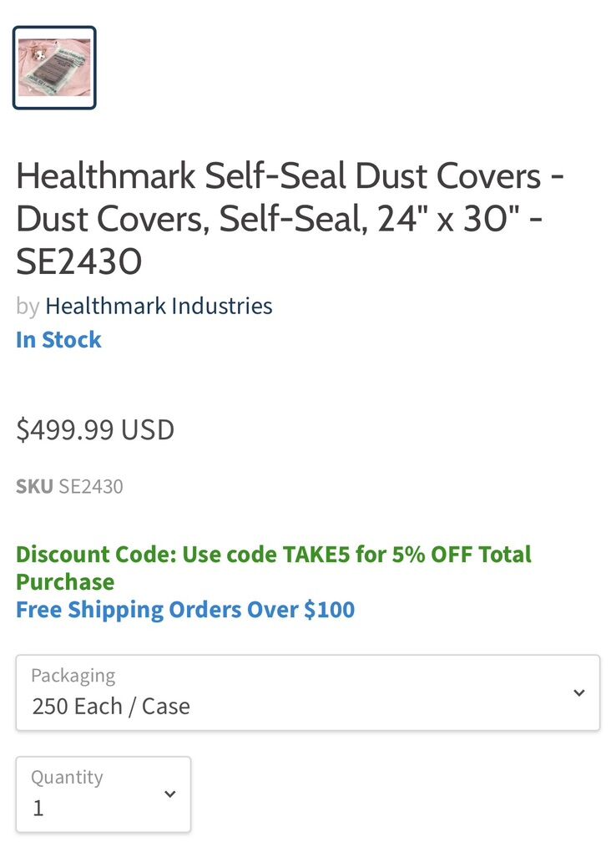Click the quantity value 1
The image size is (616, 852).
coord(38,809)
